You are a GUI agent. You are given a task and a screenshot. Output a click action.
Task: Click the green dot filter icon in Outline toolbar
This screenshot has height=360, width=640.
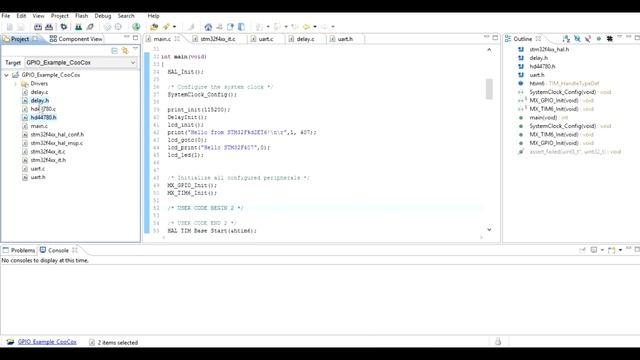tap(599, 39)
